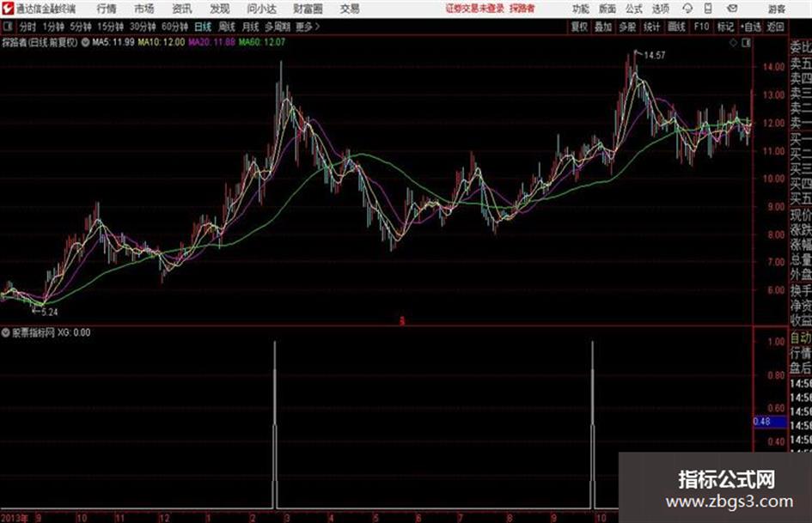Add stock via the 自选 button

(750, 27)
